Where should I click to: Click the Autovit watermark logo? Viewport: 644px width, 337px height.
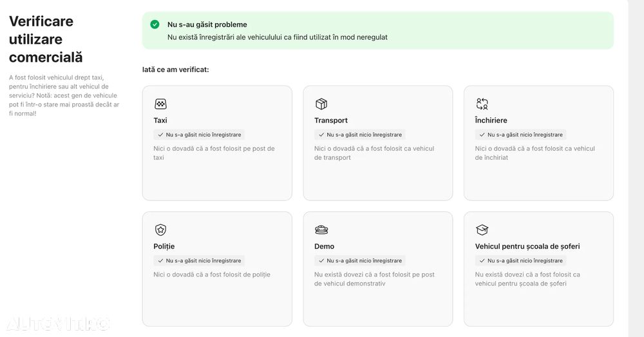58,323
